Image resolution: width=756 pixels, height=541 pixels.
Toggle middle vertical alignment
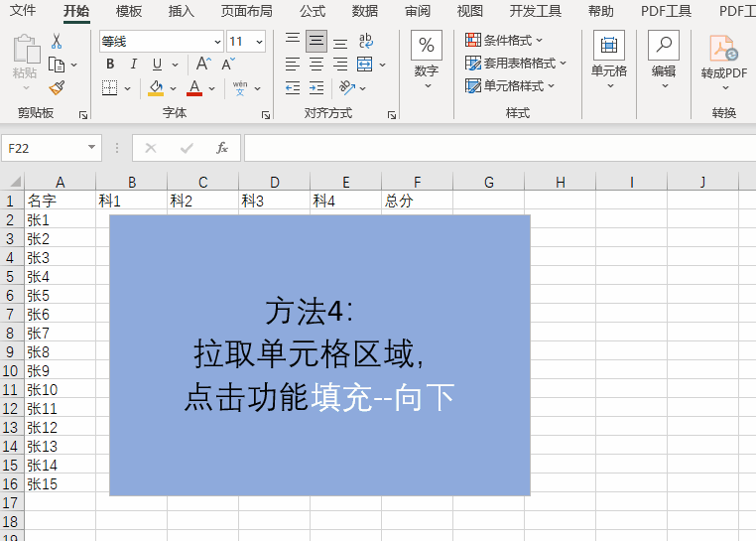click(316, 41)
